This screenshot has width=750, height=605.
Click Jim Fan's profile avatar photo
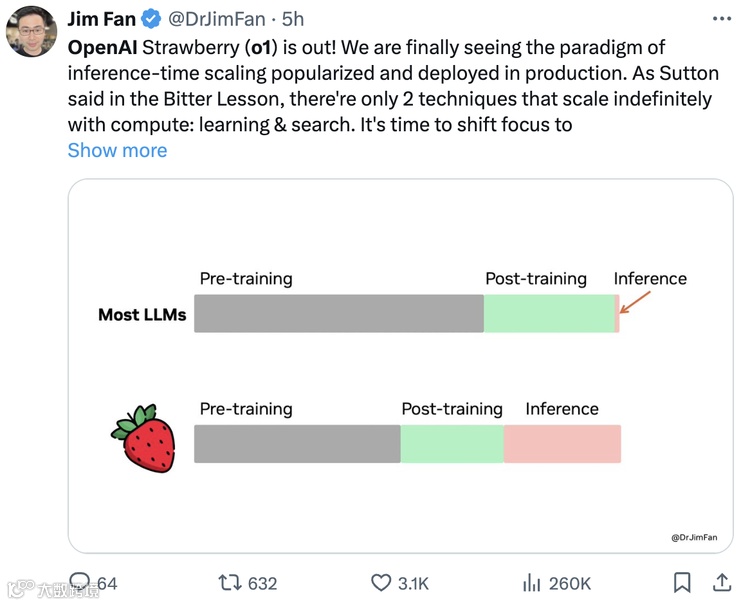click(32, 31)
